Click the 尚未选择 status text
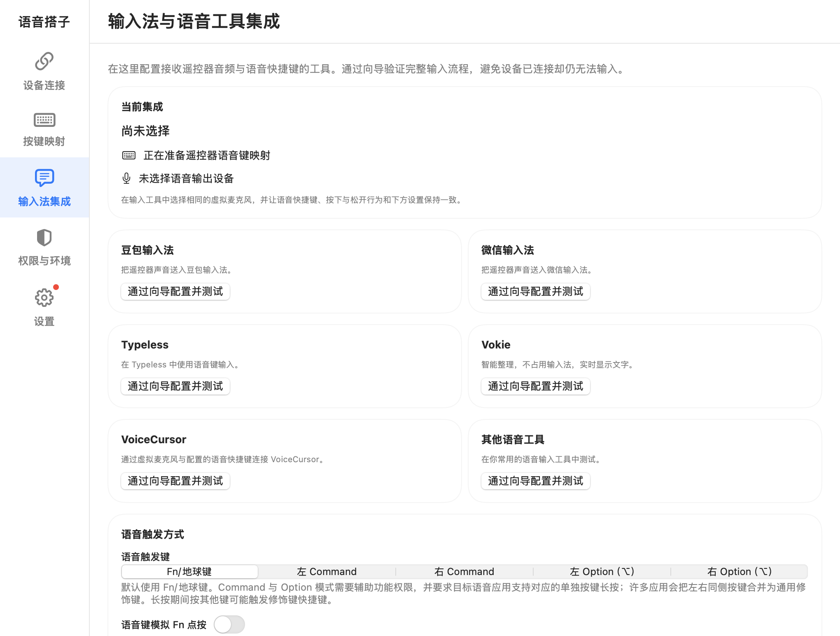The height and width of the screenshot is (636, 840). 145,131
